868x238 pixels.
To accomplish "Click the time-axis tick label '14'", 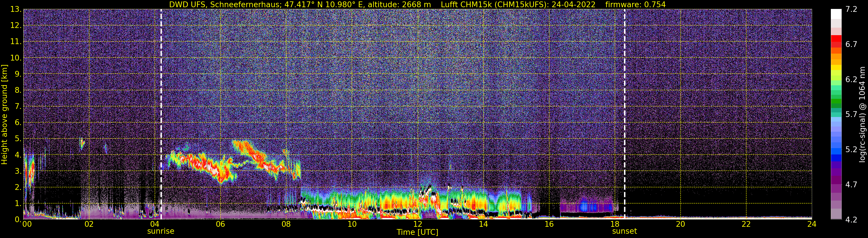I will click(483, 224).
